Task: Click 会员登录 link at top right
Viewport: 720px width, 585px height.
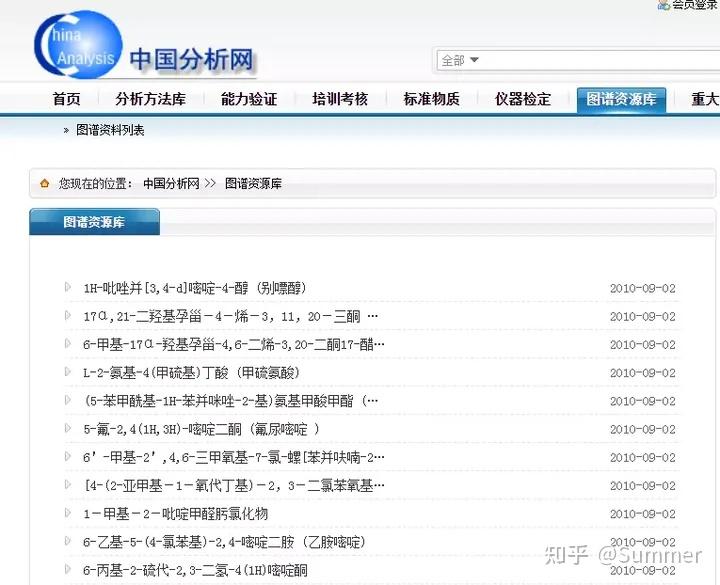Action: 695,5
